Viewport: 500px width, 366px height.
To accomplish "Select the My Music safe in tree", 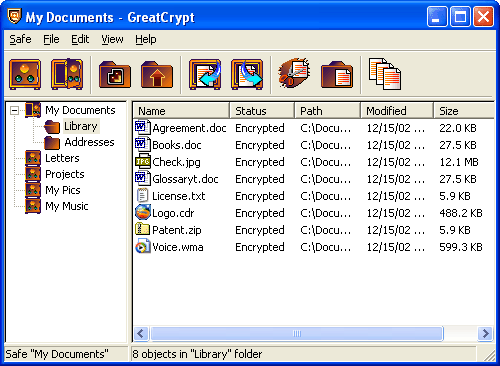I will 67,206.
